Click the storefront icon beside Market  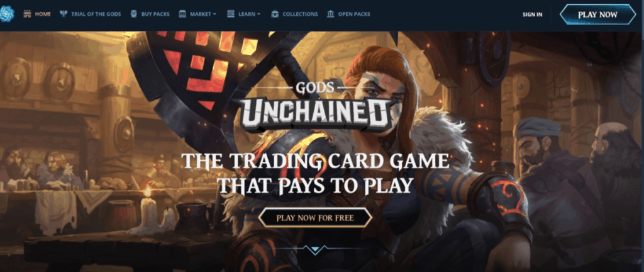tap(182, 14)
